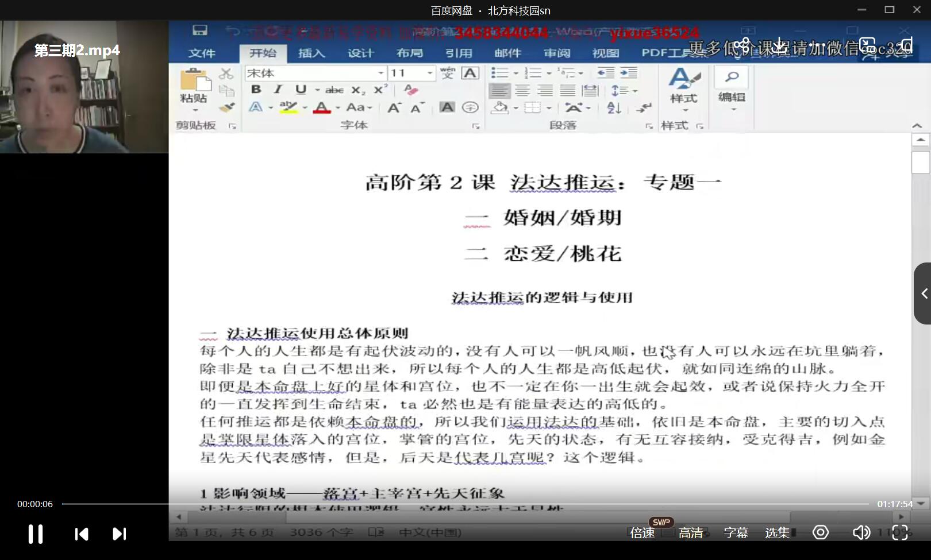The height and width of the screenshot is (560, 931).
Task: Open the 倍速 playback speed option
Action: [642, 533]
